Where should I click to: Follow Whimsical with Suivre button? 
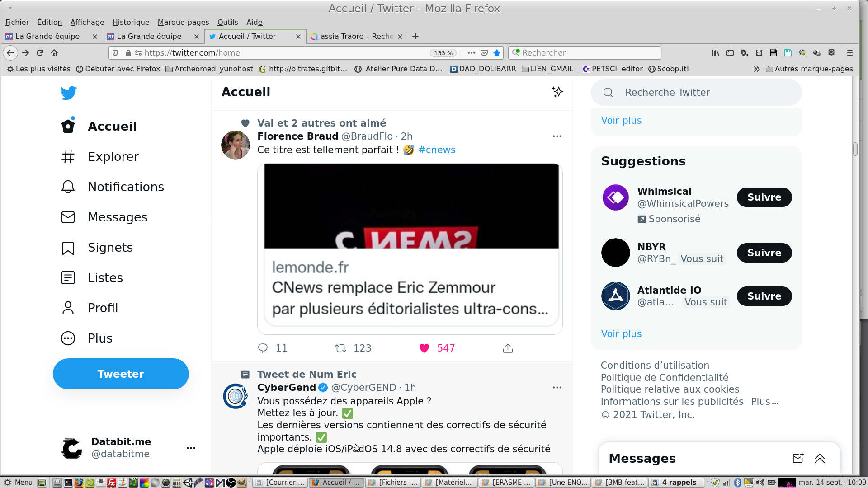pos(764,197)
